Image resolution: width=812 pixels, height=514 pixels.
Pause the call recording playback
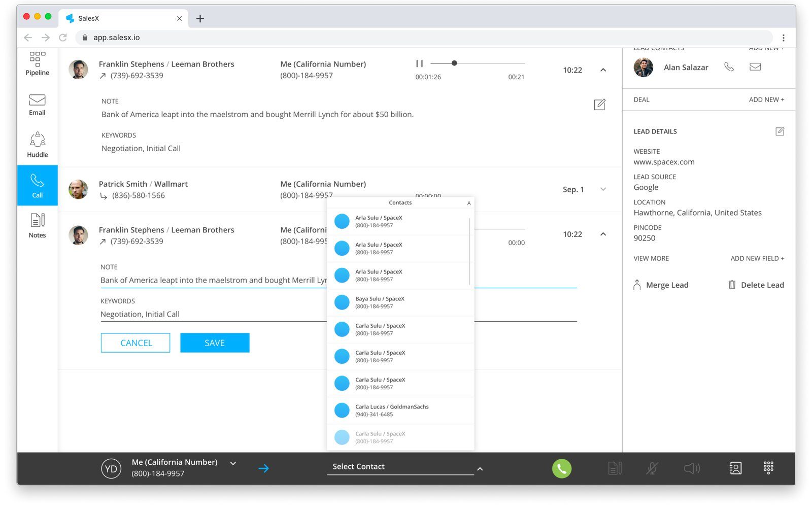pyautogui.click(x=419, y=63)
